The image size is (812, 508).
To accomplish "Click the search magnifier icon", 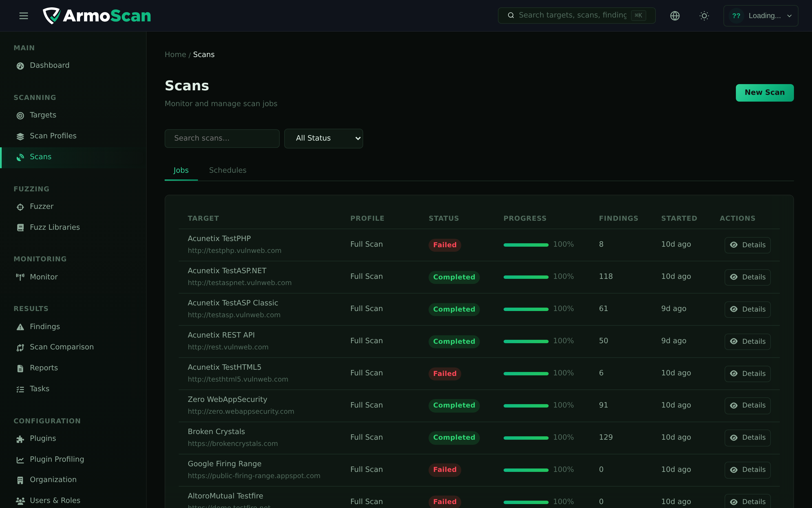I will tap(511, 16).
